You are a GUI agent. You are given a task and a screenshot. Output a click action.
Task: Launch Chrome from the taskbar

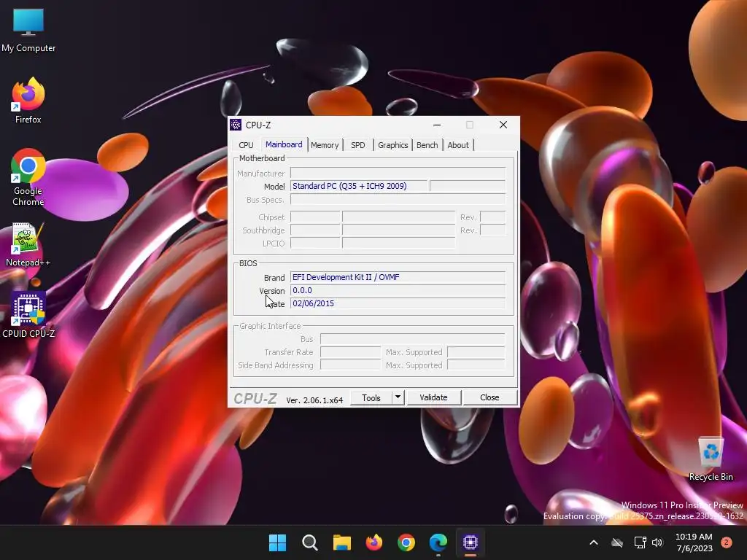[x=406, y=542]
